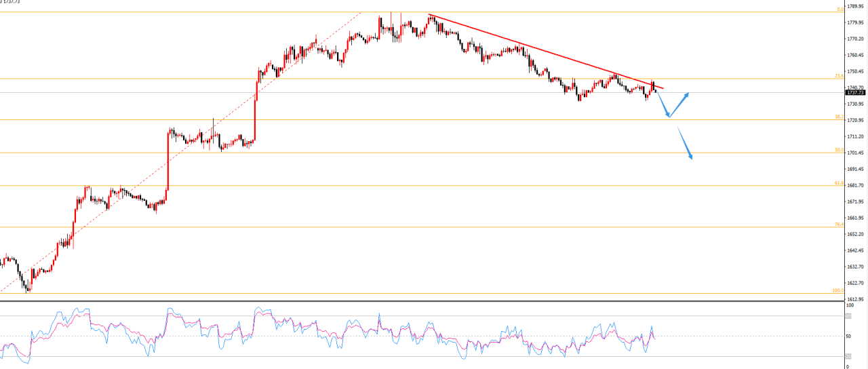
Task: Click the 1701.45 price axis label
Action: click(856, 153)
